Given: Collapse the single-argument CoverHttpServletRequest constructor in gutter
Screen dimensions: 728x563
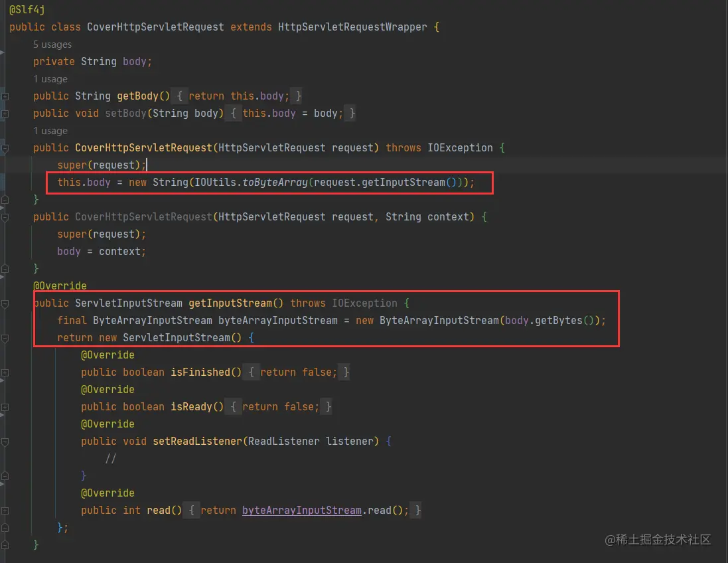Looking at the screenshot, I should tap(5, 149).
